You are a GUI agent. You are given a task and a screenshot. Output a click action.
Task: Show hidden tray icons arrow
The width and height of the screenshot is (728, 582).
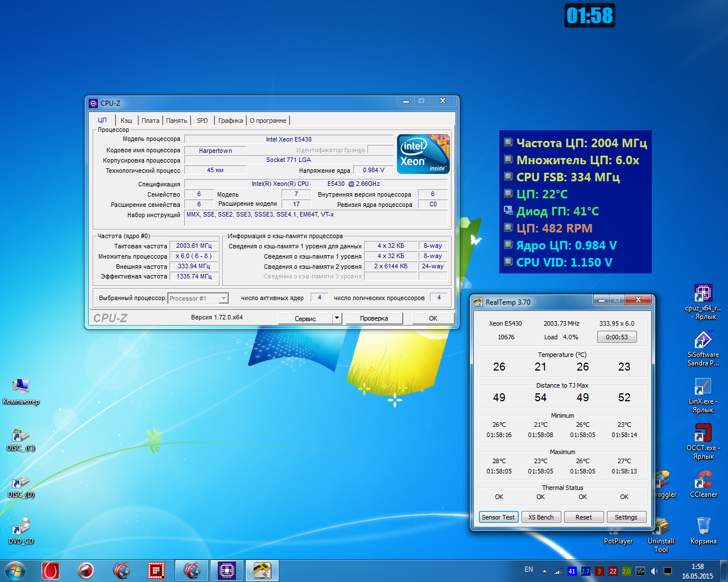click(544, 571)
